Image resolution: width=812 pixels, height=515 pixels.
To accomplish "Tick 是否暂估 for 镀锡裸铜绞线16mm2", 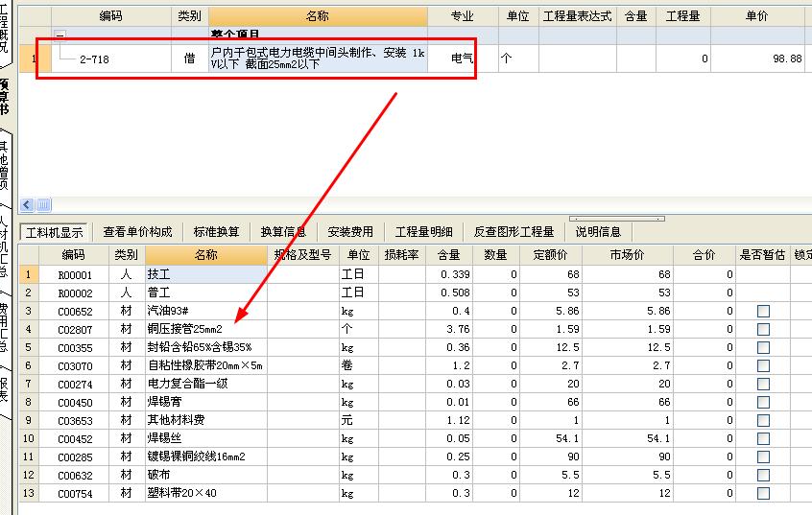I will (x=763, y=457).
